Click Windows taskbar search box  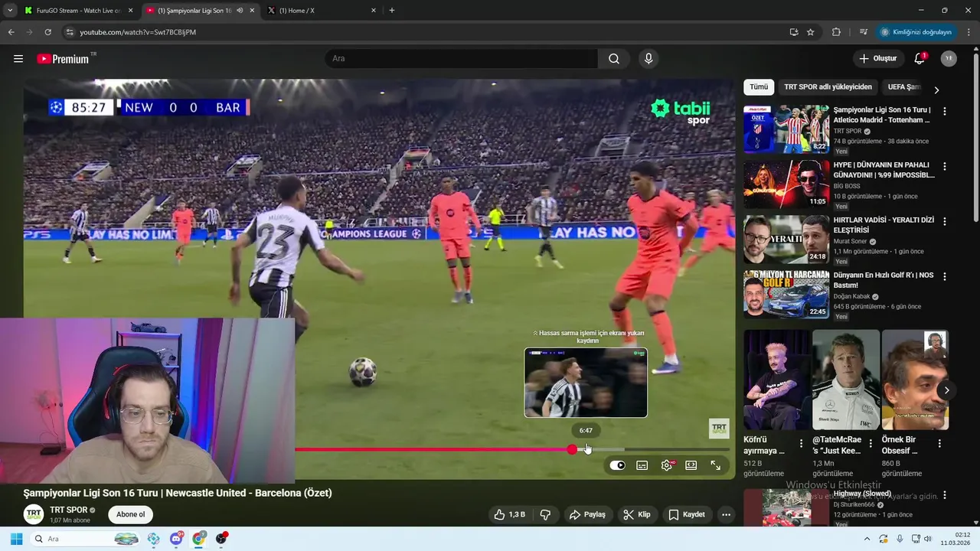(x=85, y=539)
